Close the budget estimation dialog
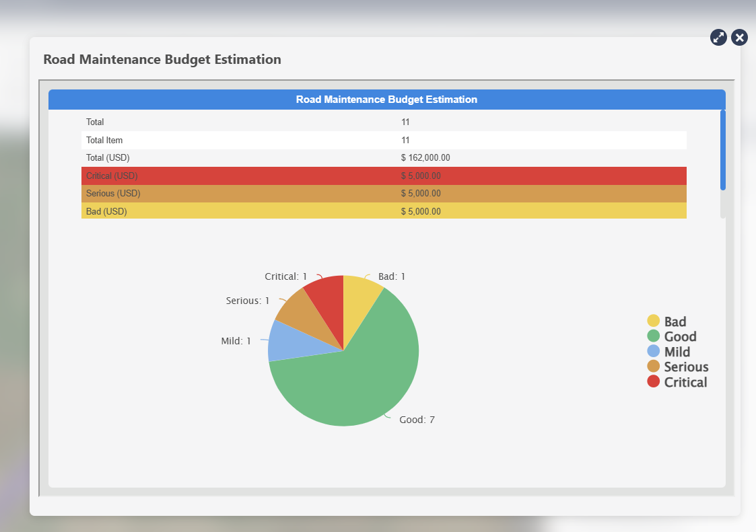 coord(739,38)
